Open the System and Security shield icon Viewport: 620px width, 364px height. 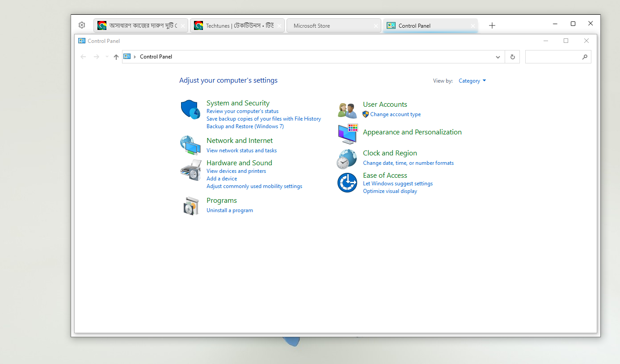click(x=190, y=109)
